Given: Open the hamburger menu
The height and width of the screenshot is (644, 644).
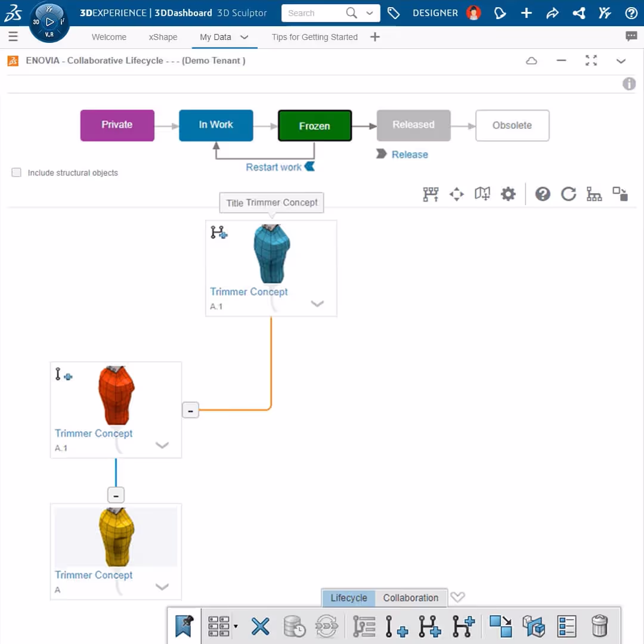Looking at the screenshot, I should click(13, 36).
